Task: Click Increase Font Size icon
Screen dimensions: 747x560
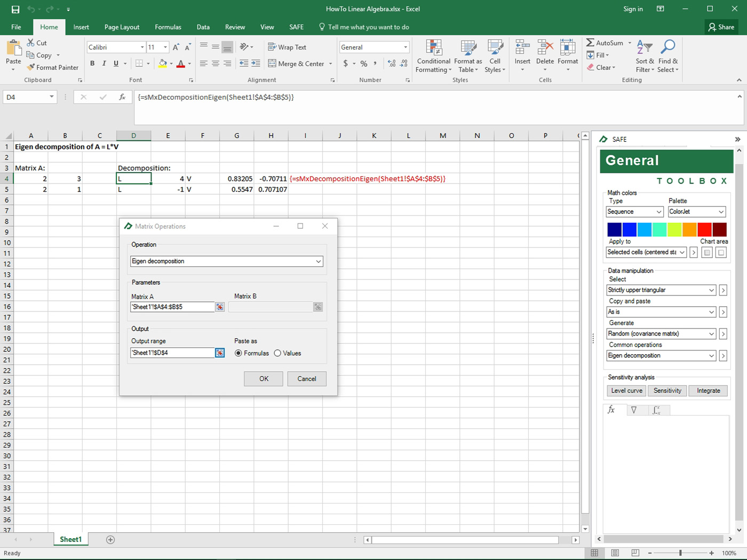Action: click(x=176, y=47)
